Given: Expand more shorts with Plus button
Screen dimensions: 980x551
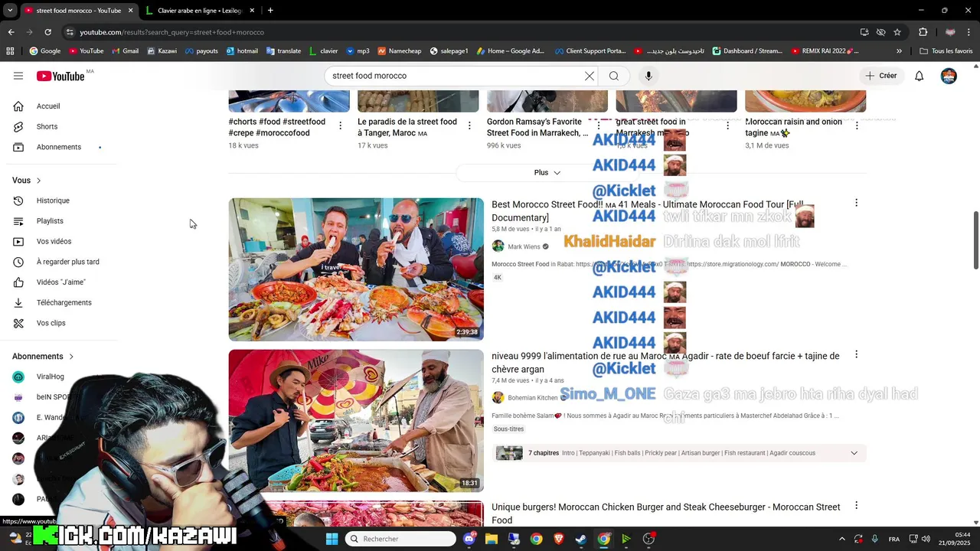Looking at the screenshot, I should pos(547,172).
